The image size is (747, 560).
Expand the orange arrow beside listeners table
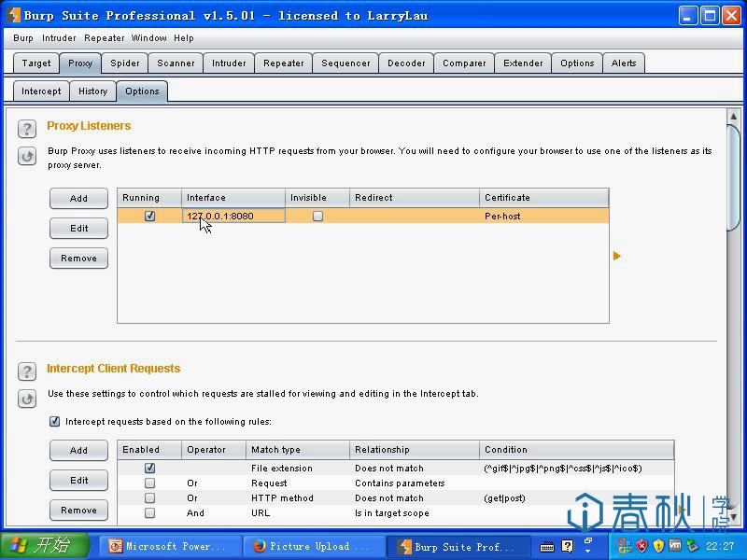[617, 256]
